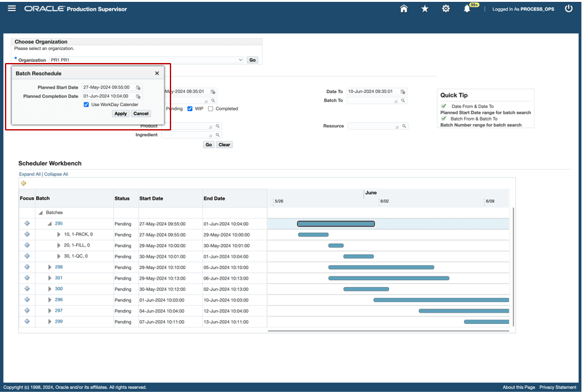Click the Expand All link
Image resolution: width=582 pixels, height=392 pixels.
(x=30, y=174)
